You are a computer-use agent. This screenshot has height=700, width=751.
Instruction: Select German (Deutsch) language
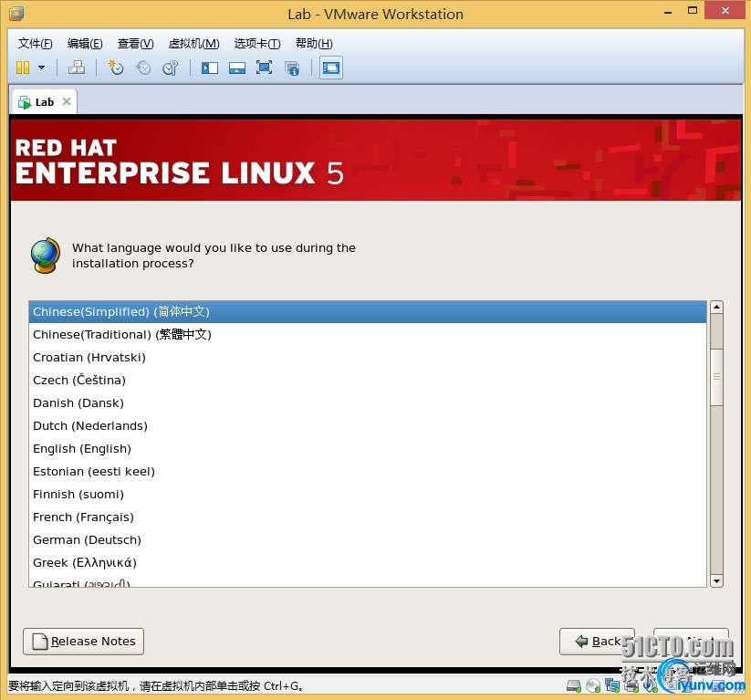(x=368, y=540)
